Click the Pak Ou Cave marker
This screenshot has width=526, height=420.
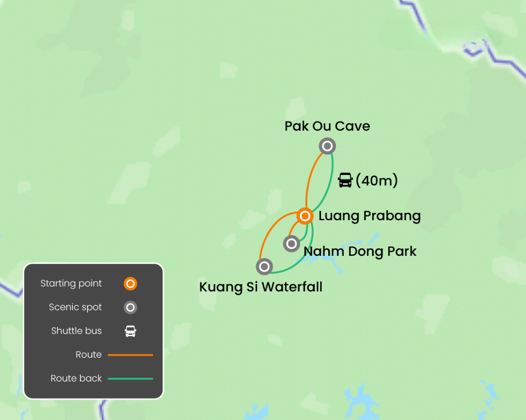coord(327,146)
